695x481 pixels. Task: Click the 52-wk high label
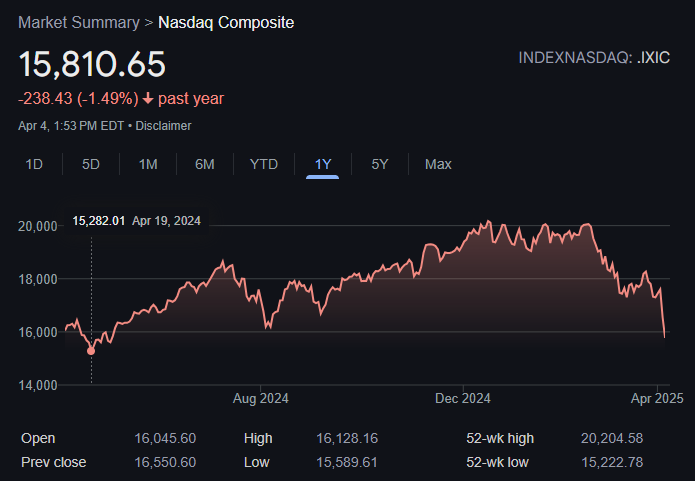pyautogui.click(x=500, y=438)
